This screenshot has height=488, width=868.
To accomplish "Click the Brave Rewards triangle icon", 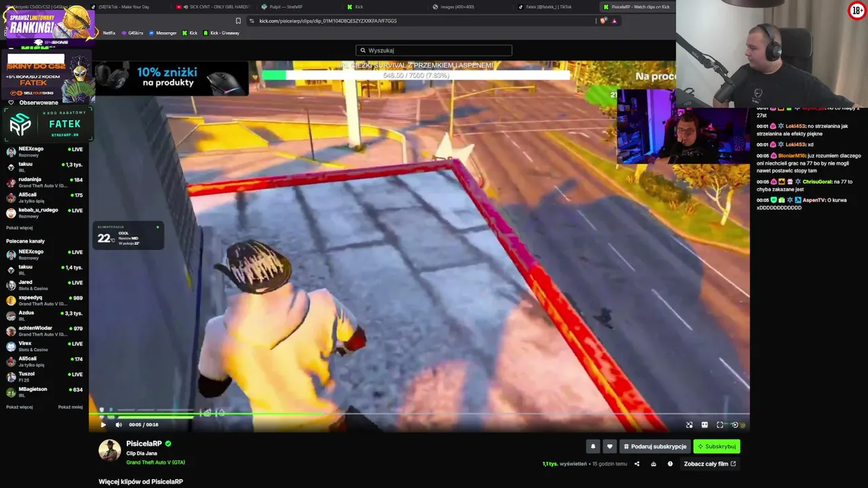I will tap(614, 21).
